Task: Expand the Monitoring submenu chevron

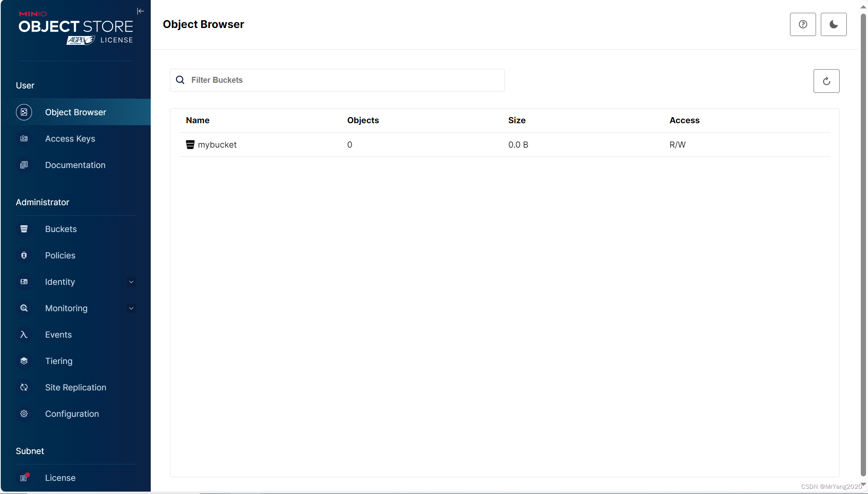Action: click(x=131, y=308)
